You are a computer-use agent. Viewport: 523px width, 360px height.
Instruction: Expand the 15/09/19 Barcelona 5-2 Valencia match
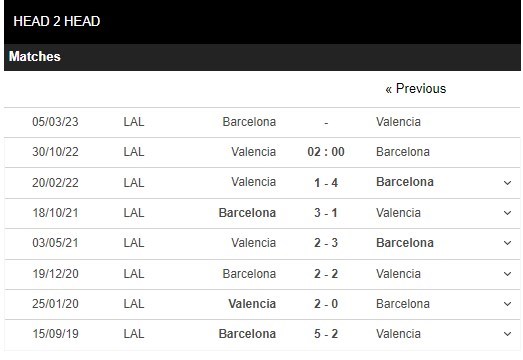click(507, 334)
